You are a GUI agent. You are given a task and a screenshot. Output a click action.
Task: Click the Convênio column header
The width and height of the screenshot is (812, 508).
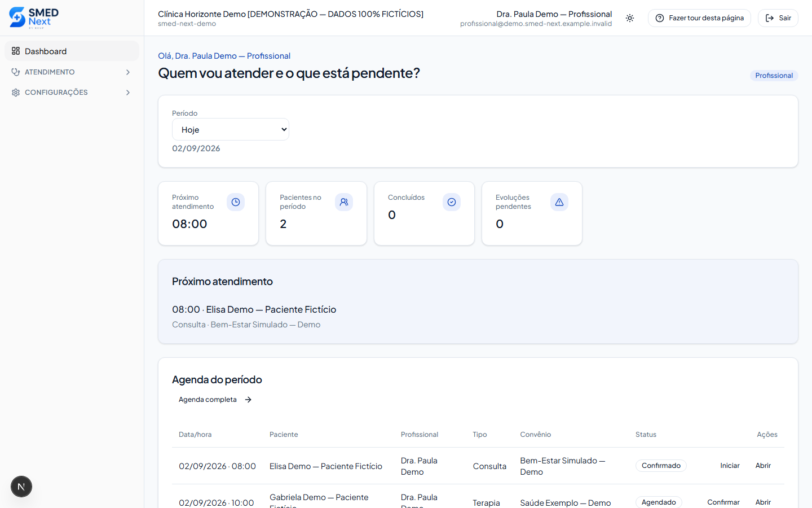pyautogui.click(x=536, y=435)
